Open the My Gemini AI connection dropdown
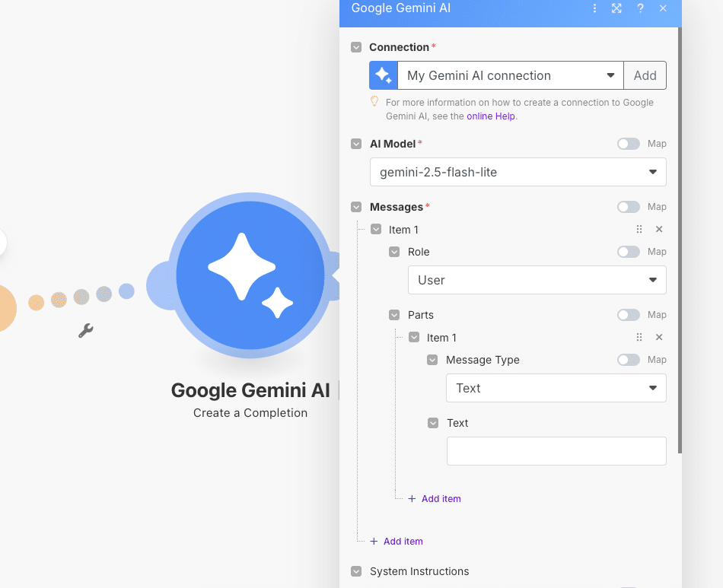Image resolution: width=723 pixels, height=588 pixels. pyautogui.click(x=511, y=75)
